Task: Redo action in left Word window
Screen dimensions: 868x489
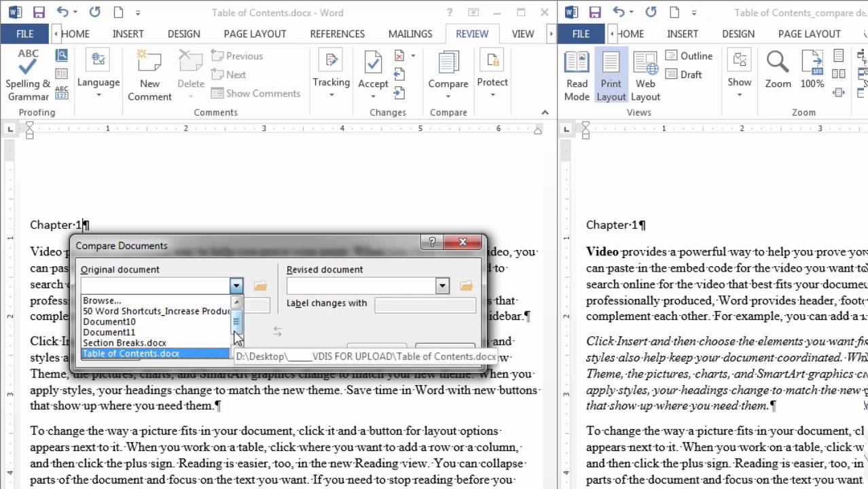Action: coord(95,12)
